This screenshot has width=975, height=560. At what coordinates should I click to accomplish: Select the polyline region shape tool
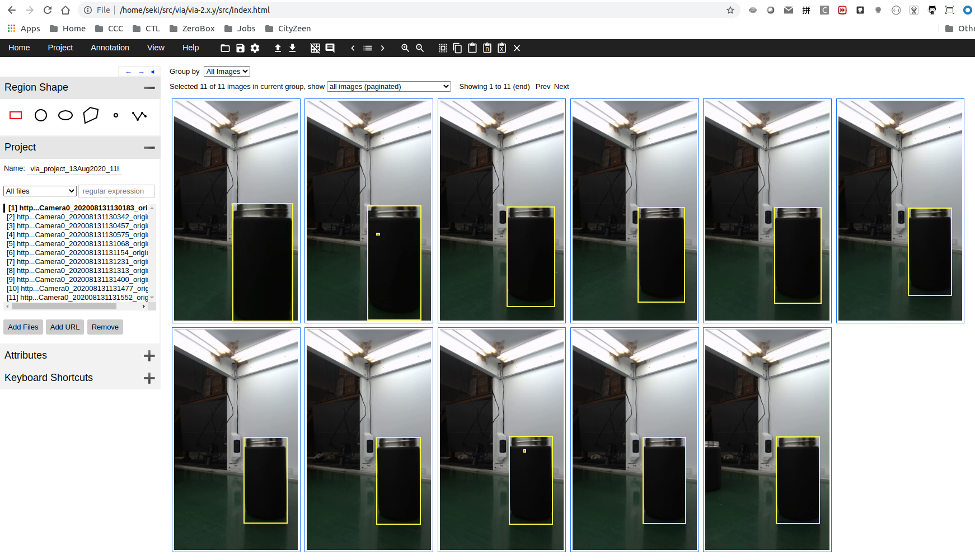coord(139,115)
